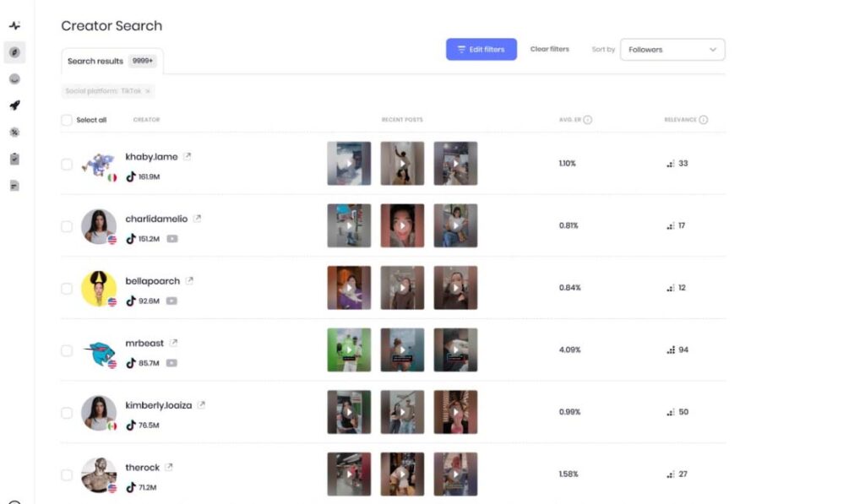Open charlidamelio external profile link icon
865x504 pixels.
point(198,219)
